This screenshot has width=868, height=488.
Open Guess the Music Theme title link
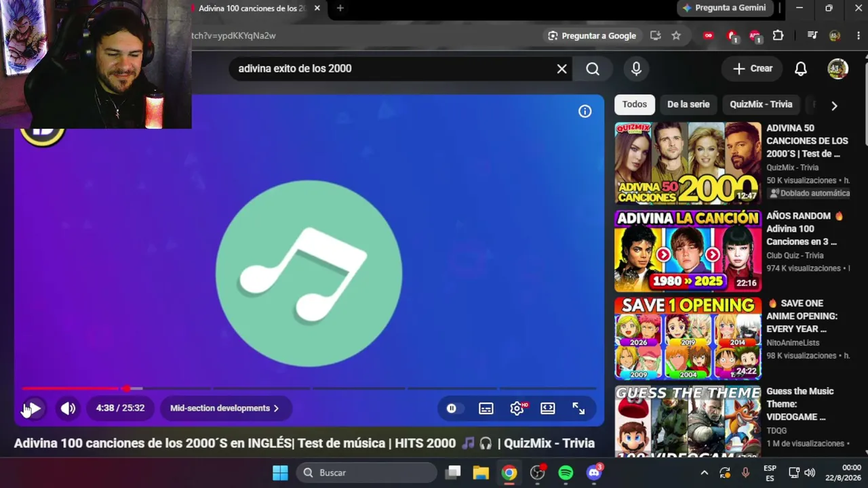coord(800,404)
